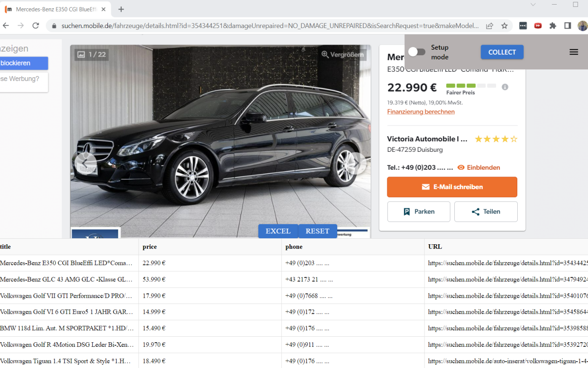Click the 1 / 22 image counter

91,54
